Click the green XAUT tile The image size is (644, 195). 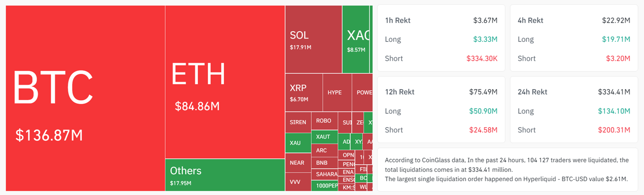click(x=324, y=137)
